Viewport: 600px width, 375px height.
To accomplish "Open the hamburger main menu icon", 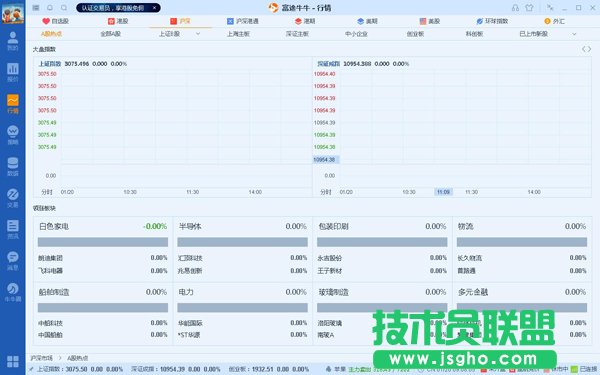I will point(36,8).
